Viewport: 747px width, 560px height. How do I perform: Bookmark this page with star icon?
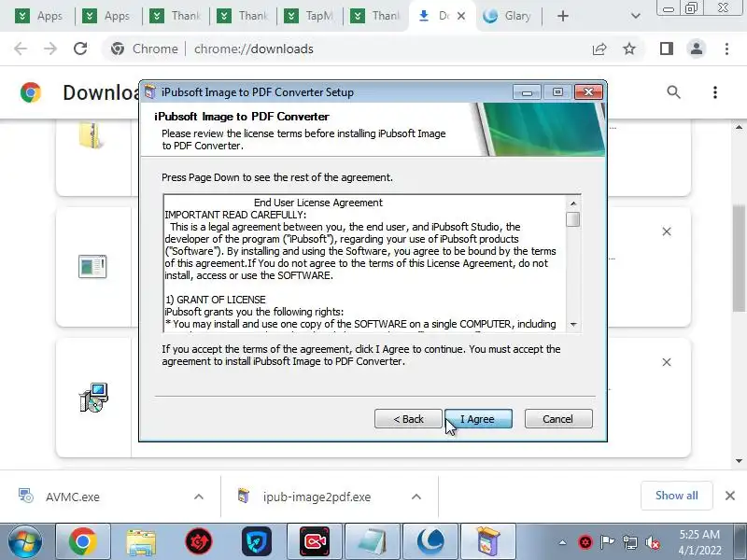click(x=629, y=49)
